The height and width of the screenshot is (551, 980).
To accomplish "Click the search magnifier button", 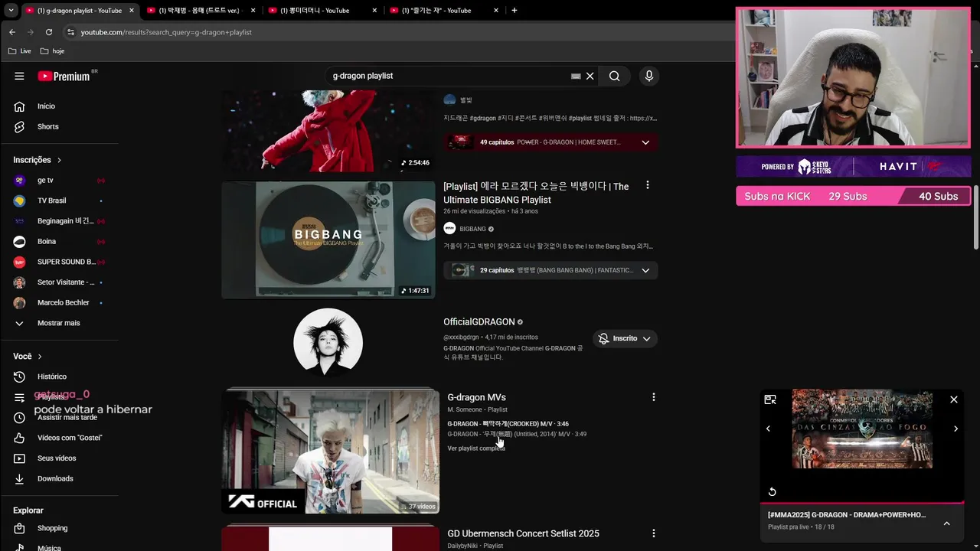I will [x=614, y=76].
